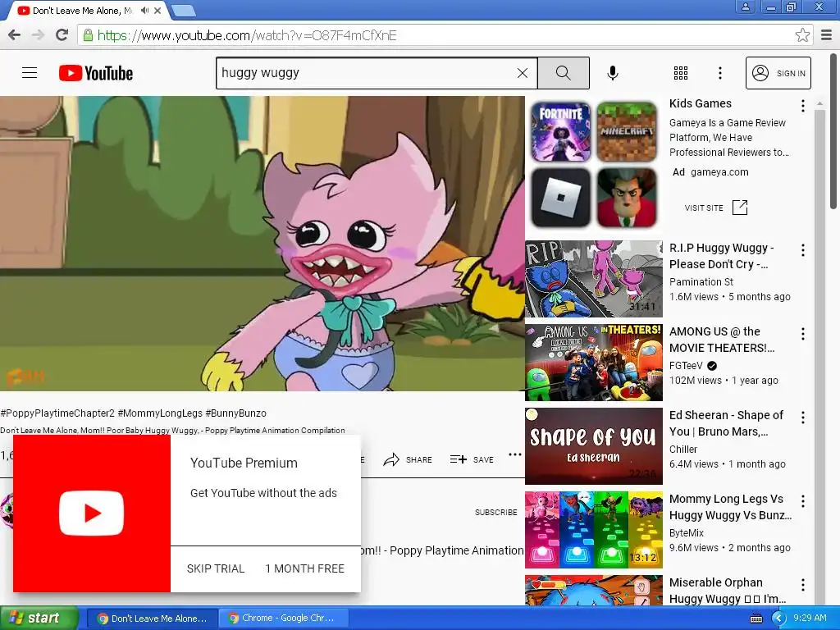The width and height of the screenshot is (840, 630).
Task: Open options for Ed Sheeran Shape of You
Action: click(802, 418)
